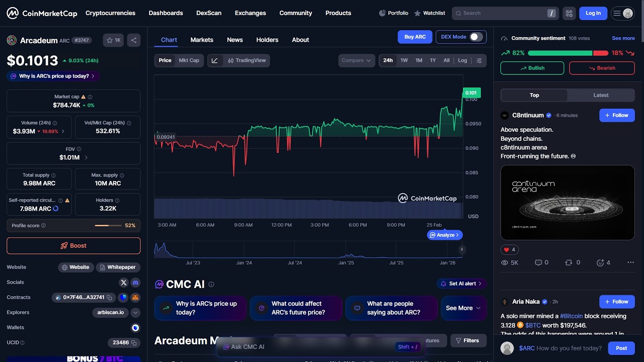Switch to the Holders tab
644x362 pixels.
[x=267, y=40]
